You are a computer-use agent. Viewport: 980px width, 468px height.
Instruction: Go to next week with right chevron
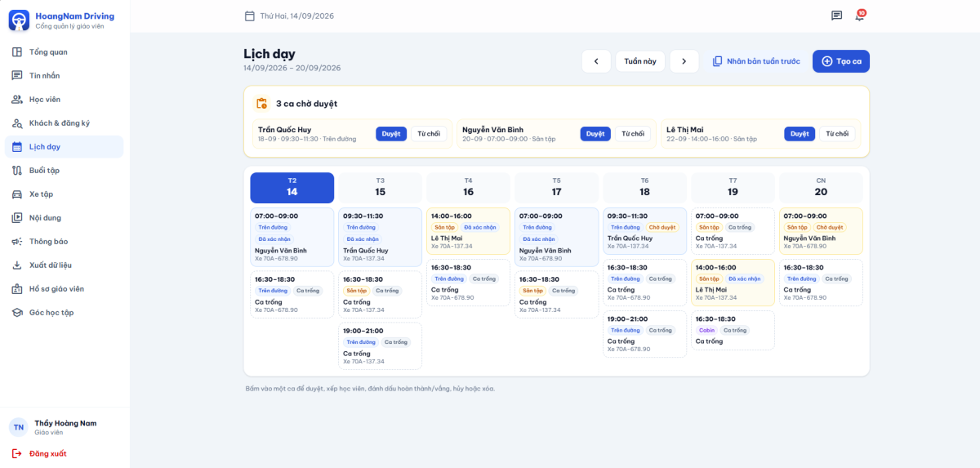click(x=684, y=61)
